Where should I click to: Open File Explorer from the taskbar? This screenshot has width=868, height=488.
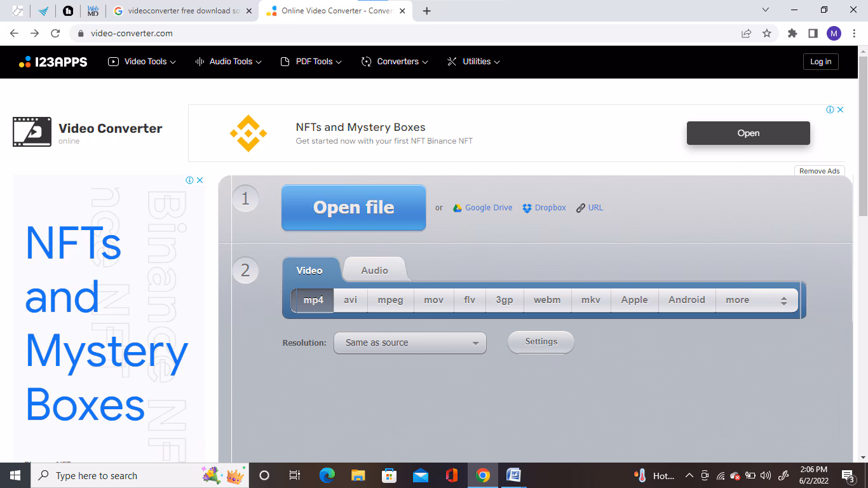358,475
